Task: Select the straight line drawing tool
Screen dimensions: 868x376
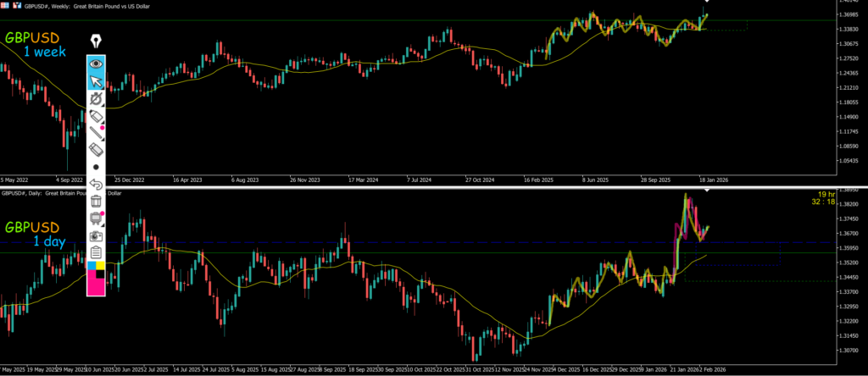Action: coord(97,133)
